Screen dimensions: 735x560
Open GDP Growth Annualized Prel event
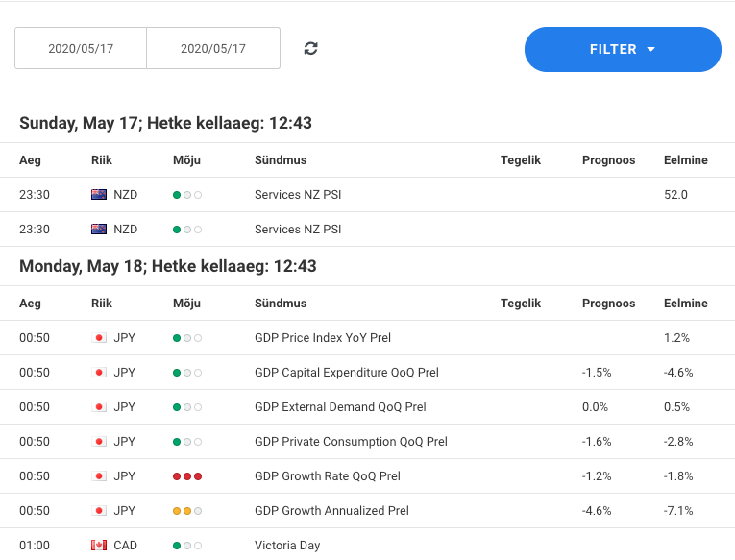tap(331, 511)
